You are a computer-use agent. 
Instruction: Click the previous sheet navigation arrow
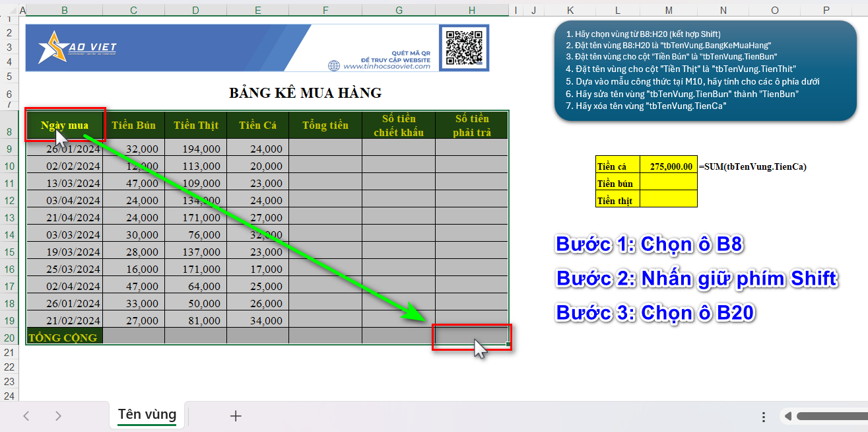[26, 416]
